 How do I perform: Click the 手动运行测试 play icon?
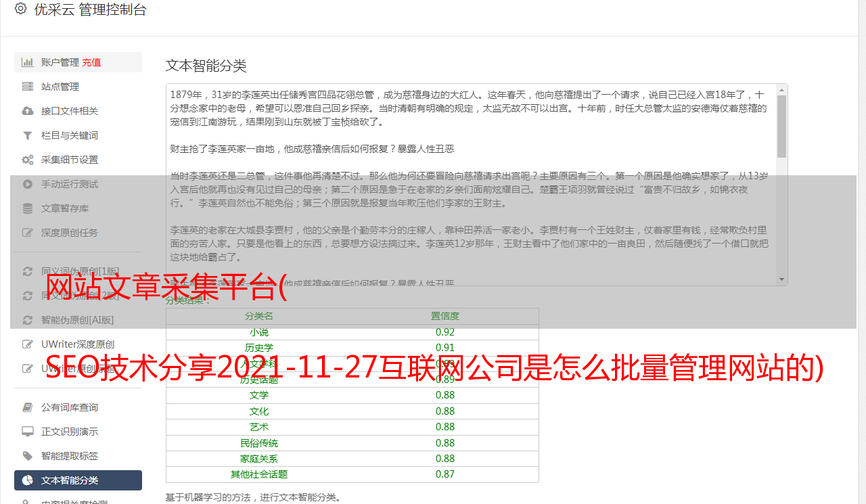pyautogui.click(x=28, y=184)
